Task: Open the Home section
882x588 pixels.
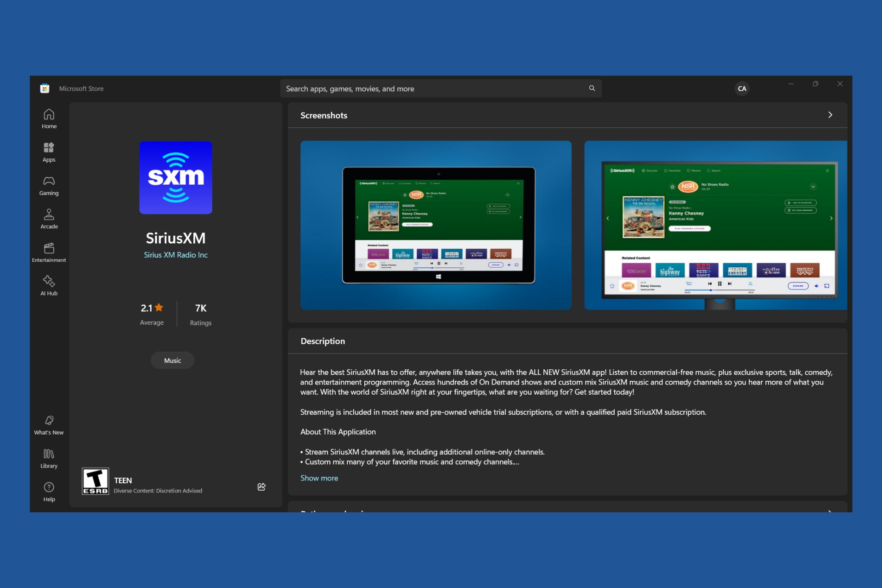Action: pyautogui.click(x=49, y=119)
